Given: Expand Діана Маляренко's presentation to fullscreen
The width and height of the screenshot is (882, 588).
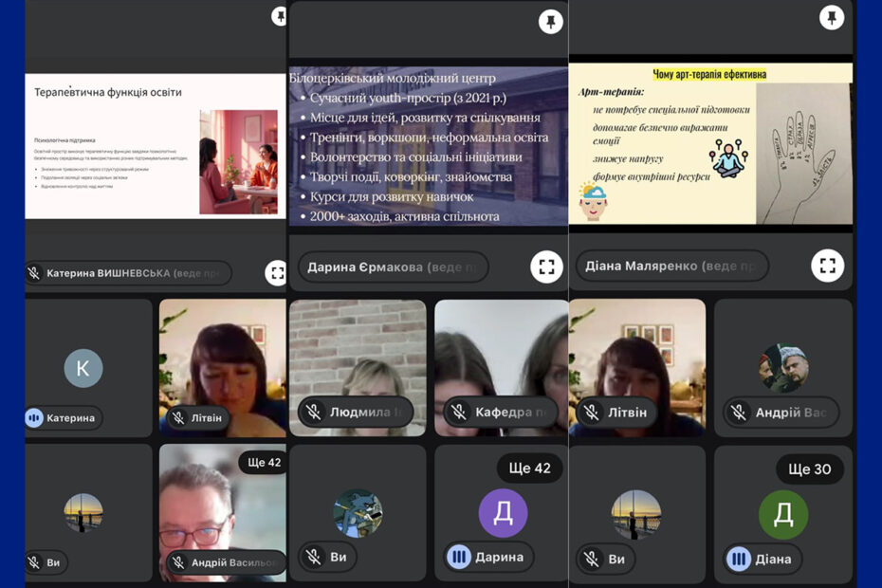Looking at the screenshot, I should pos(827,266).
